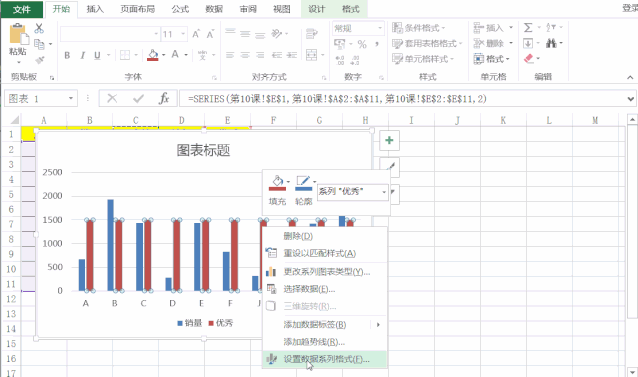Click the Merge and Center icon
Viewport: 638px width, 377px height.
coord(312,55)
